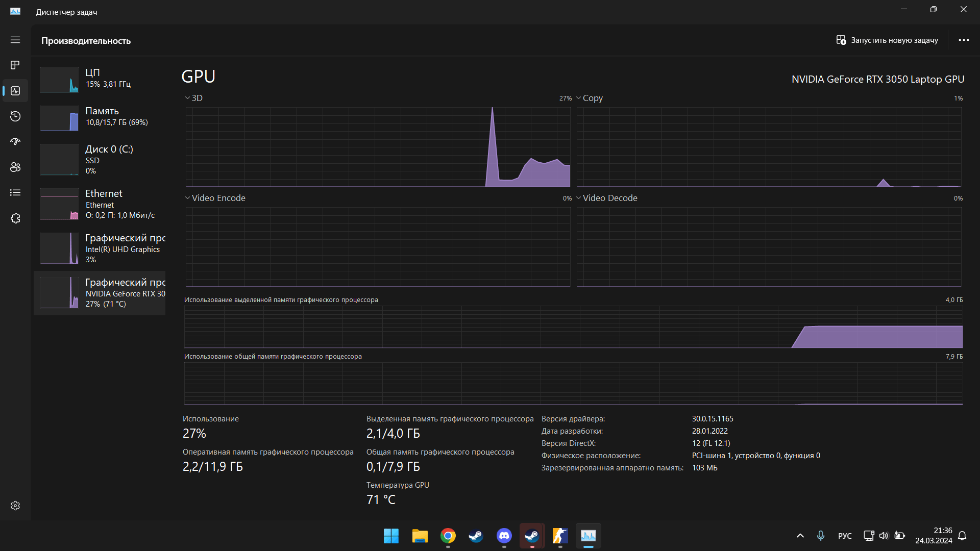Click the Video Decode graph area
The image size is (980, 551).
pos(769,247)
